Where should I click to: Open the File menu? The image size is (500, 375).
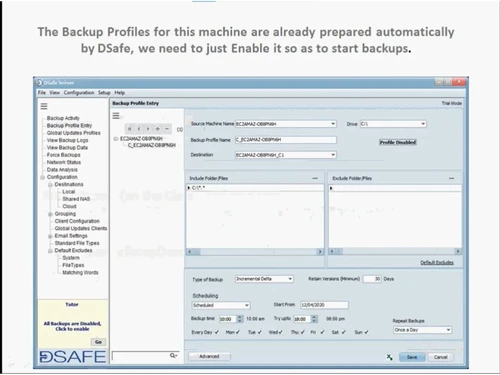pyautogui.click(x=42, y=93)
